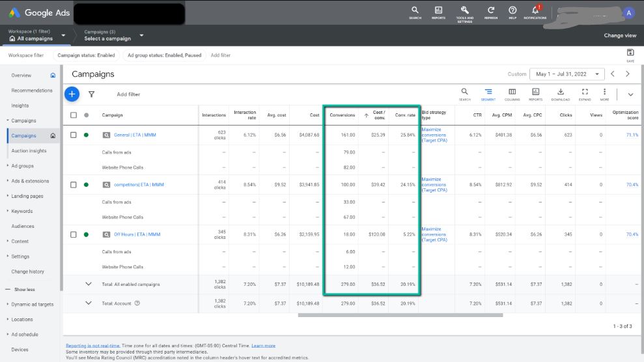The height and width of the screenshot is (362, 644).
Task: Click search campaign icon for General row
Action: click(106, 135)
